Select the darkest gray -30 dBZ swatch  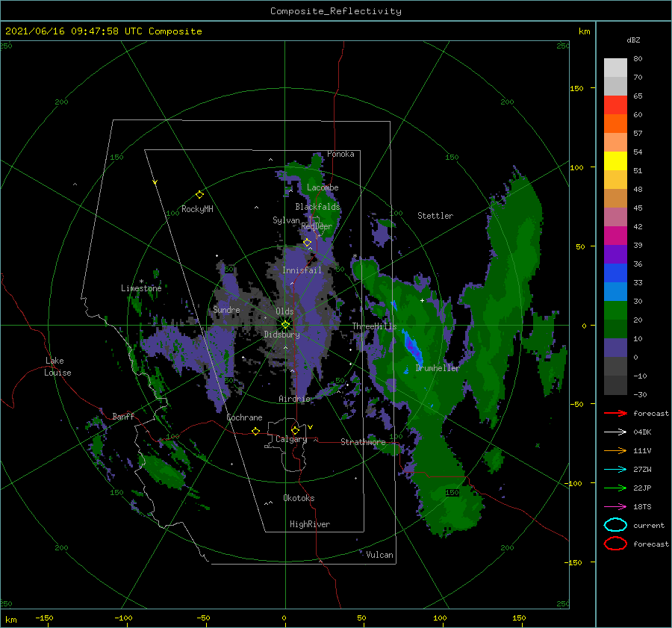[615, 385]
